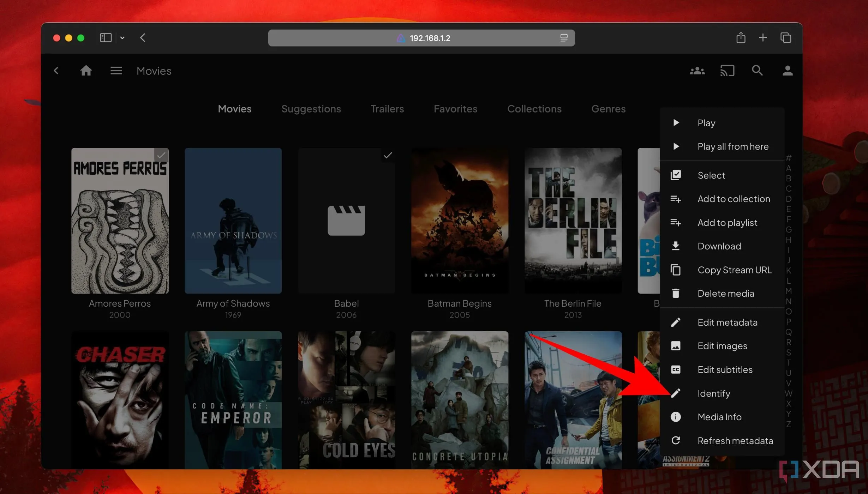Viewport: 868px width, 494px height.
Task: Open the SyncPlay group icon
Action: 697,71
